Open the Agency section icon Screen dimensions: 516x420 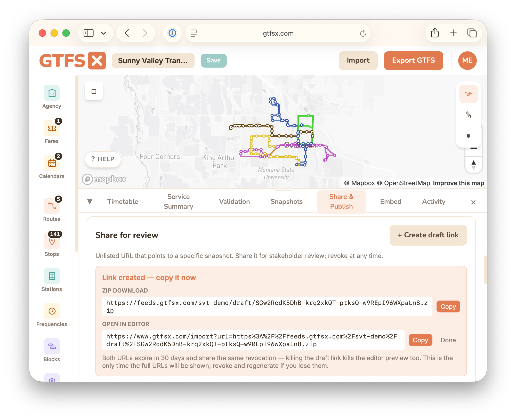pos(52,93)
